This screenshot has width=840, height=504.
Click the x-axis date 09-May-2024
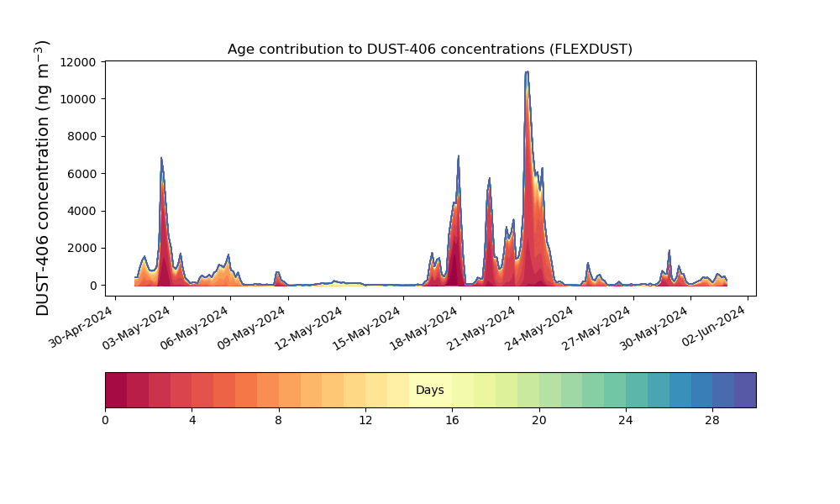254,327
